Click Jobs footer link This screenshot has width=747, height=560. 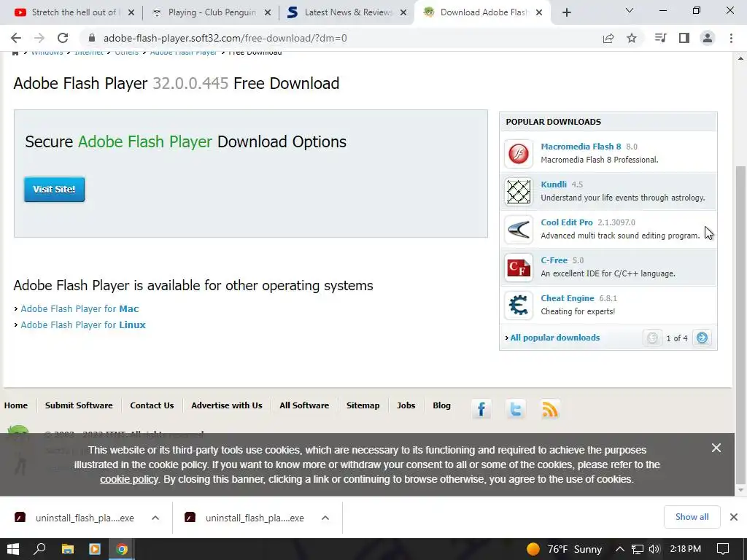click(x=406, y=405)
